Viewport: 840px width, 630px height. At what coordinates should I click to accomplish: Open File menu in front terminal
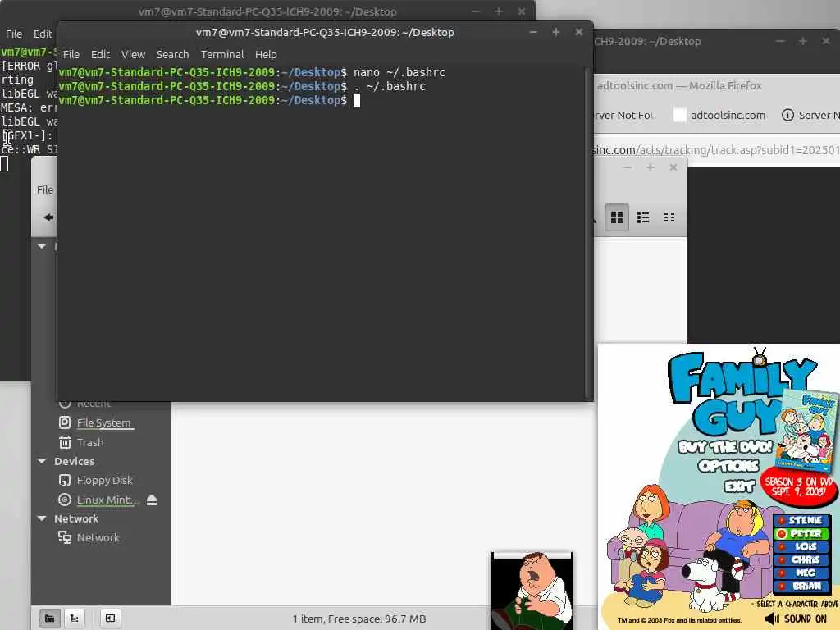tap(71, 55)
